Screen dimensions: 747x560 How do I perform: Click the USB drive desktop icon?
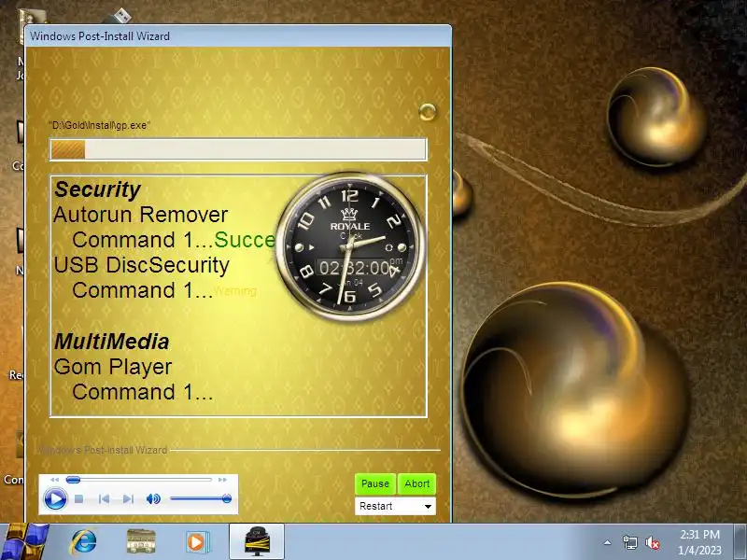[118, 16]
